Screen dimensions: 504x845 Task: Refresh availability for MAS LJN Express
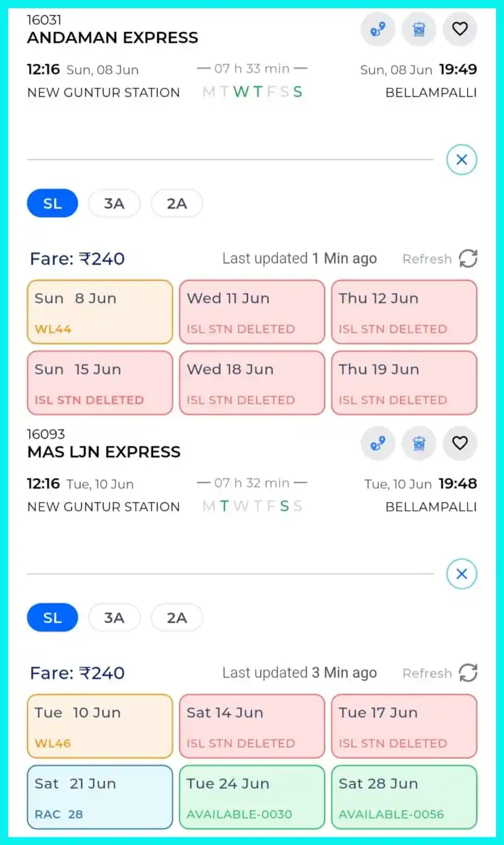tap(468, 673)
